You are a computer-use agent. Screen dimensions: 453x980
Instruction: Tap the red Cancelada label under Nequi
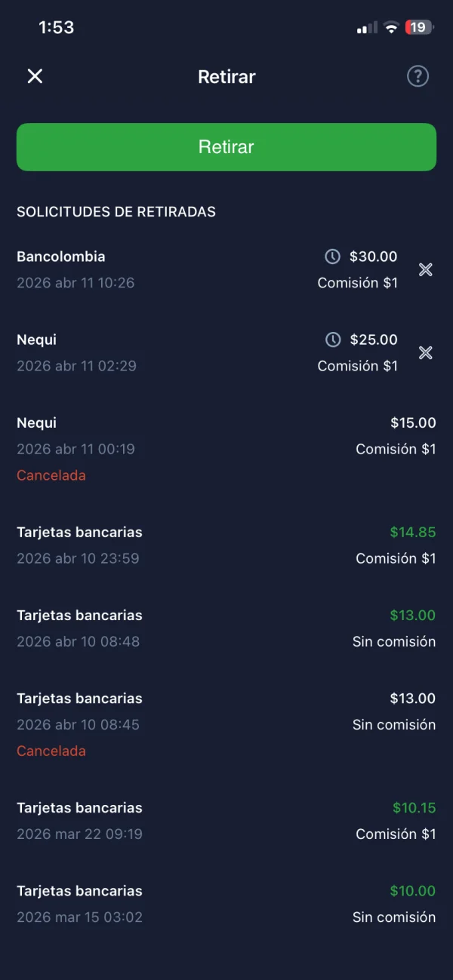click(x=51, y=475)
